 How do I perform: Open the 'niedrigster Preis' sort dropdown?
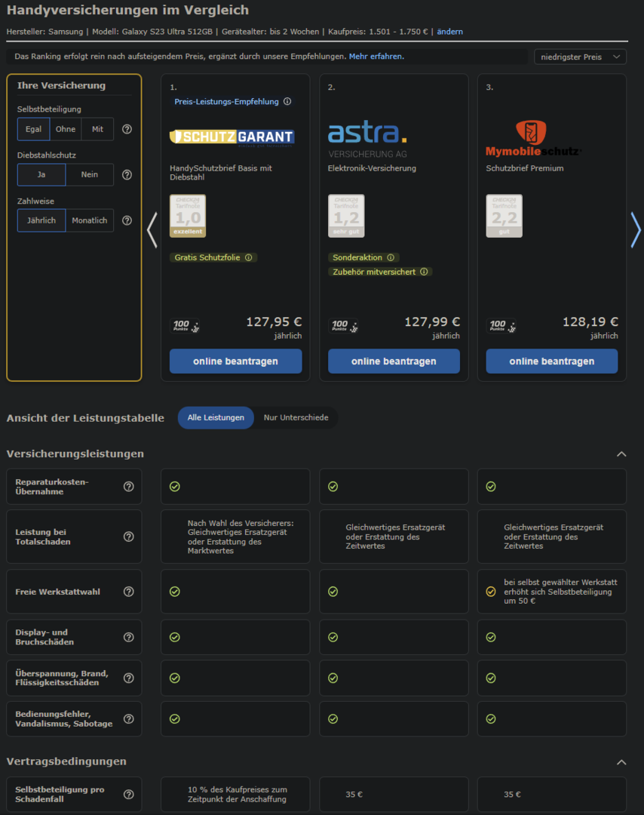coord(580,57)
